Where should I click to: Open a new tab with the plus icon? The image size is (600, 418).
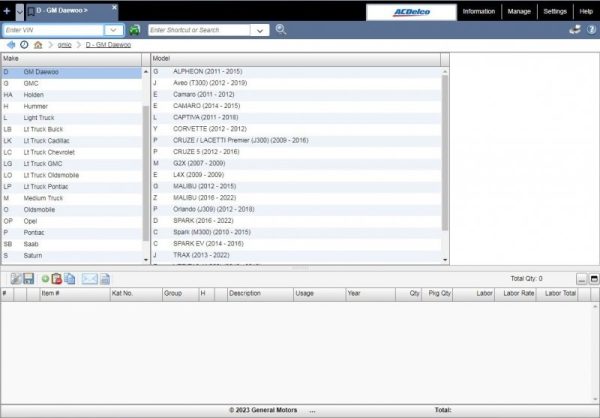click(x=7, y=11)
